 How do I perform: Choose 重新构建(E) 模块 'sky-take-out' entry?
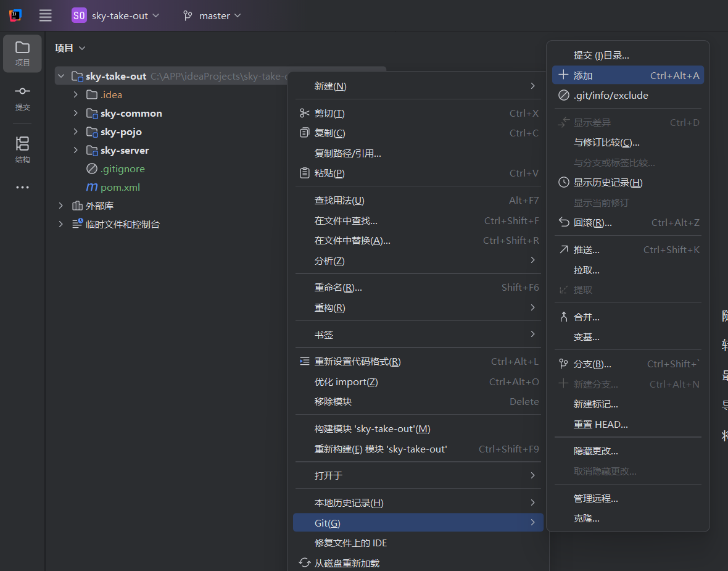pyautogui.click(x=418, y=449)
